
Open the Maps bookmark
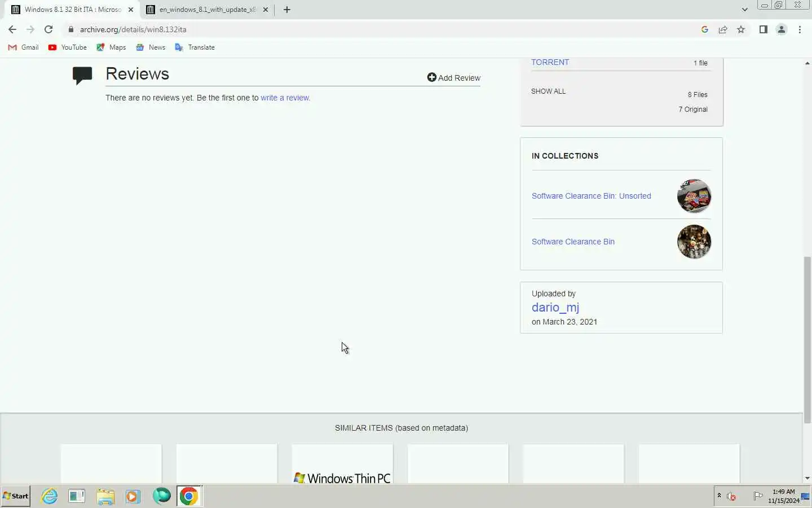pos(111,47)
